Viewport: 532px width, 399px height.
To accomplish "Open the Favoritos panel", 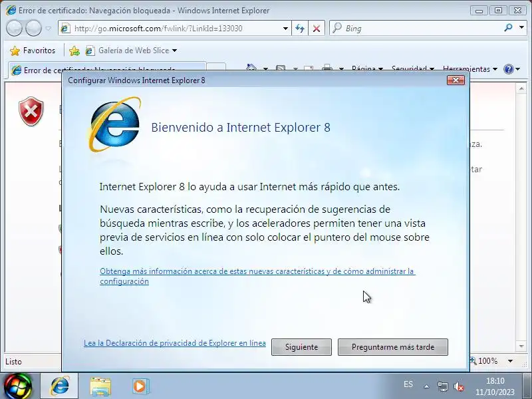I will click(x=33, y=51).
